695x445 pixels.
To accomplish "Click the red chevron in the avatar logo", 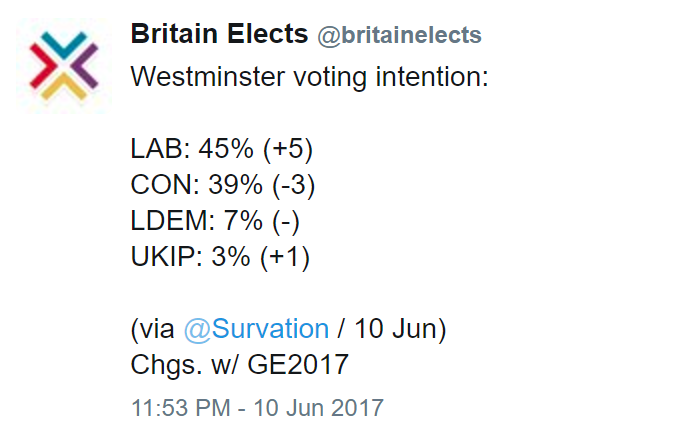I will click(x=43, y=66).
